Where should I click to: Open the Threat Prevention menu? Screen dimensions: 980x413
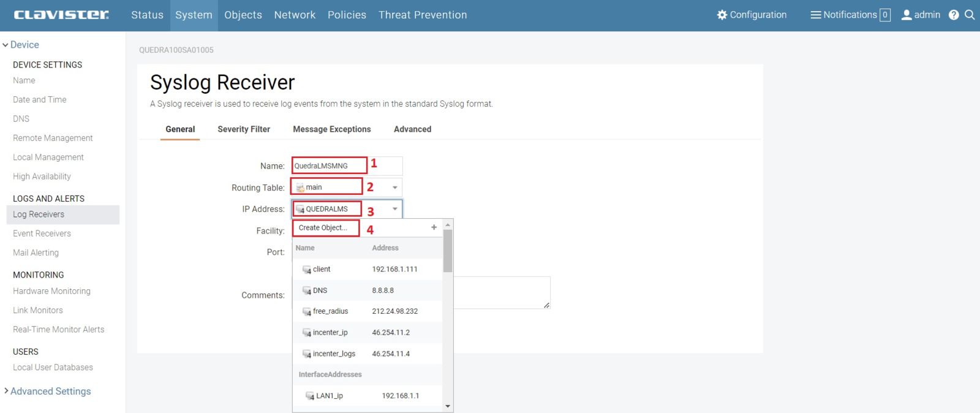423,15
